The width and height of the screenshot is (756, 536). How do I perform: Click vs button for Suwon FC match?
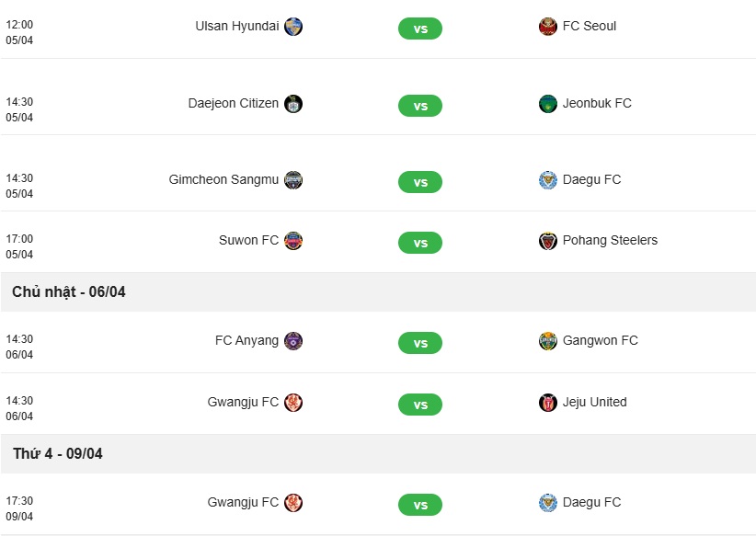(x=420, y=243)
